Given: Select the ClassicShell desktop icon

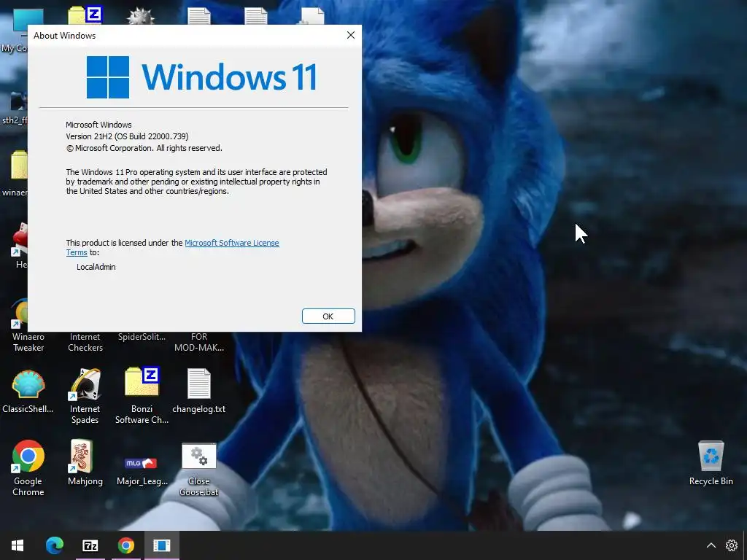Looking at the screenshot, I should pyautogui.click(x=28, y=392).
